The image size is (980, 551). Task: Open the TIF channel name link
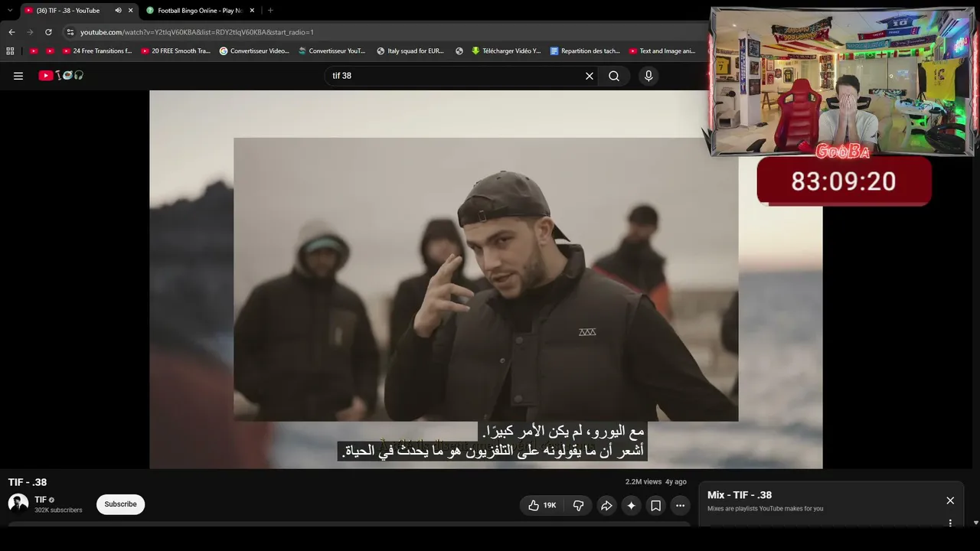(41, 500)
